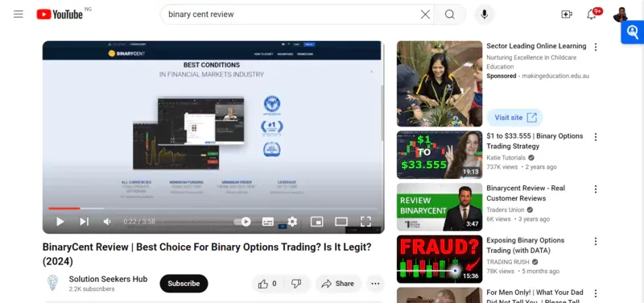The image size is (644, 303).
Task: Enable the miniplayer
Action: point(316,222)
